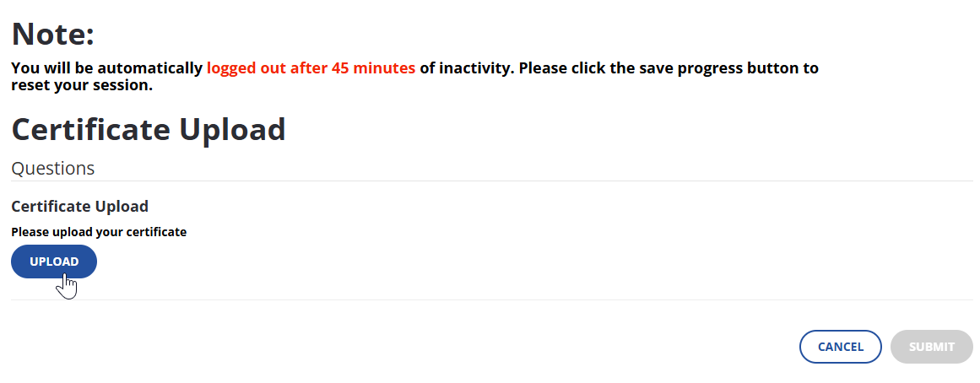Click the divider line below the Upload button
Viewport: 980px width, 383px height.
(491, 299)
